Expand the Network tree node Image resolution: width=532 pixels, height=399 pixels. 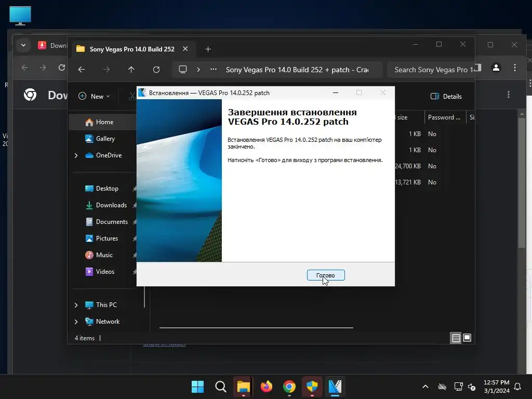point(76,322)
